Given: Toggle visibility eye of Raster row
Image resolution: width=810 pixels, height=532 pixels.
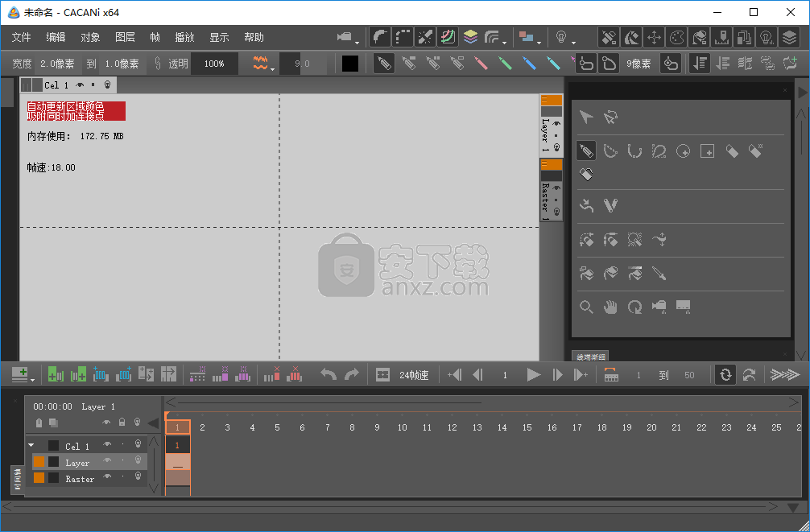Looking at the screenshot, I should click(x=107, y=476).
